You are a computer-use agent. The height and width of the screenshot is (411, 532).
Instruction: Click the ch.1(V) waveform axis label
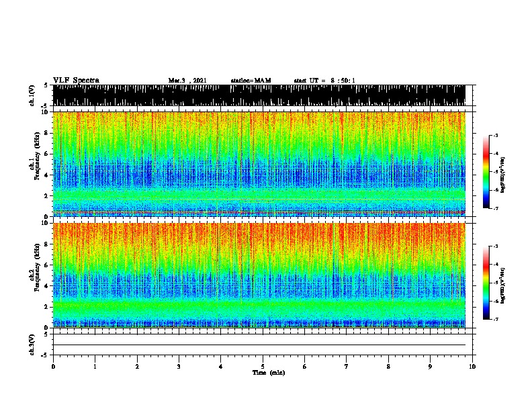tap(32, 95)
